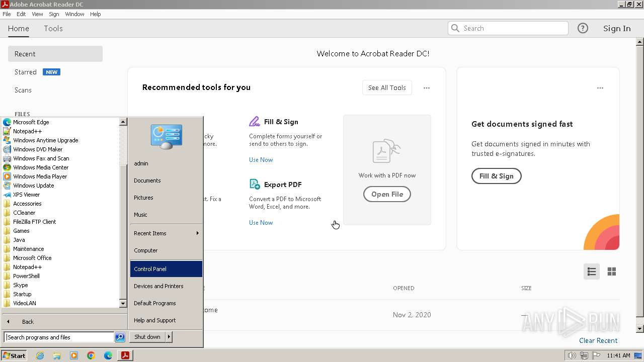Click the user account picture icon

point(167,137)
